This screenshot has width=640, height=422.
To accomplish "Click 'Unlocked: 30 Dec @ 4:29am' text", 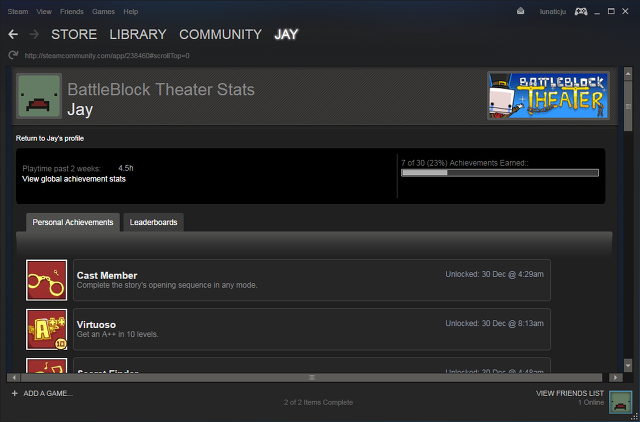I will click(x=494, y=274).
